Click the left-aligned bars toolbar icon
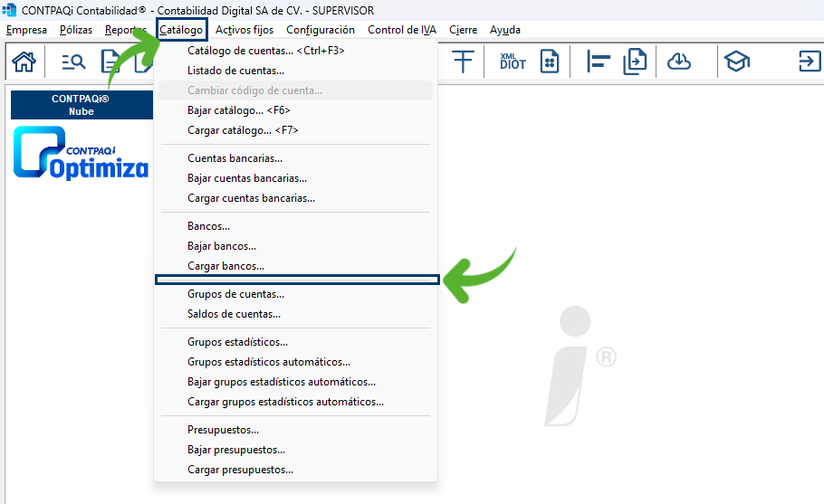This screenshot has height=504, width=824. coord(599,62)
